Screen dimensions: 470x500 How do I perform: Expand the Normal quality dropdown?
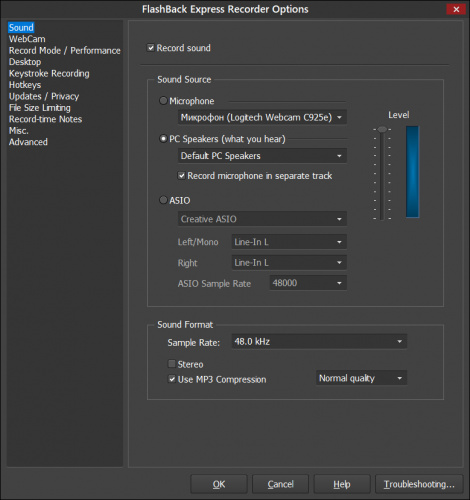[361, 378]
